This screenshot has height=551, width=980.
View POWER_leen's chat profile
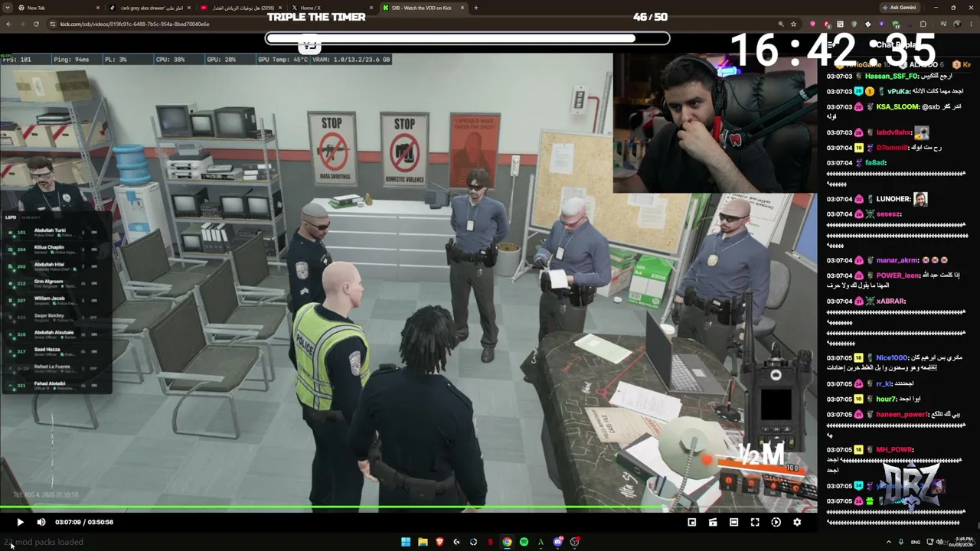click(x=898, y=275)
